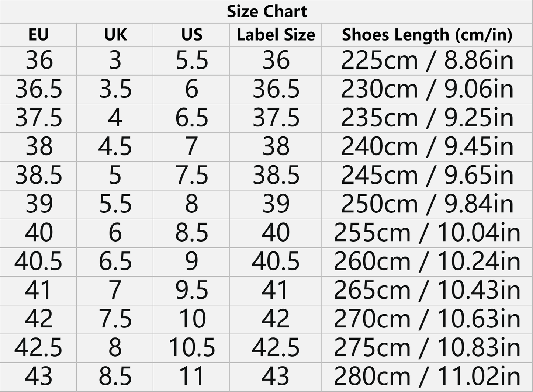Select Label Size 40.5 cell
533x392 pixels.
point(276,262)
